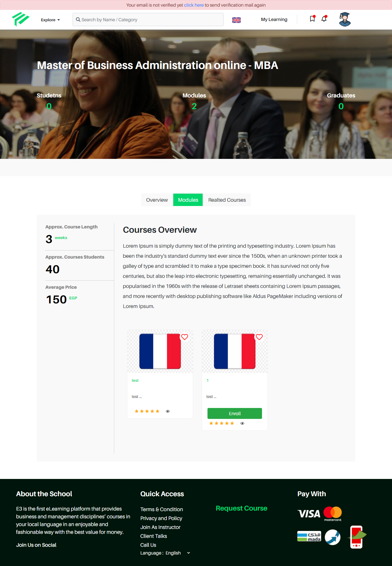
Task: Open the notifications bell icon
Action: 324,19
